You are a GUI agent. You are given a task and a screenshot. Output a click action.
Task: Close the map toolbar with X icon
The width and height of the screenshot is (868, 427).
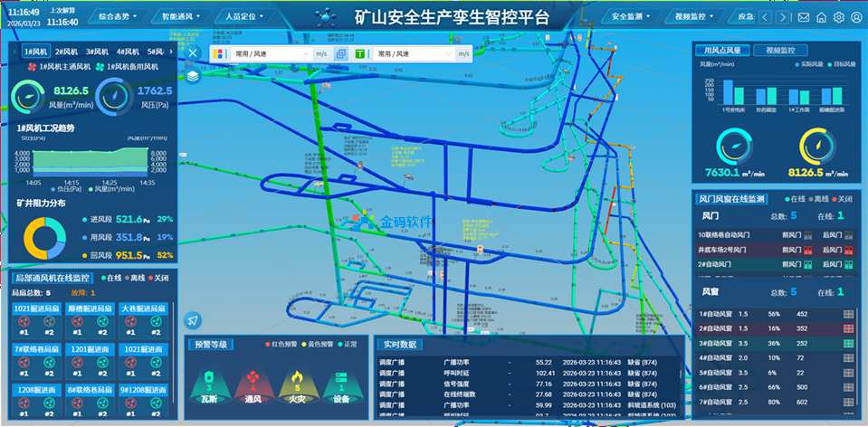(193, 53)
